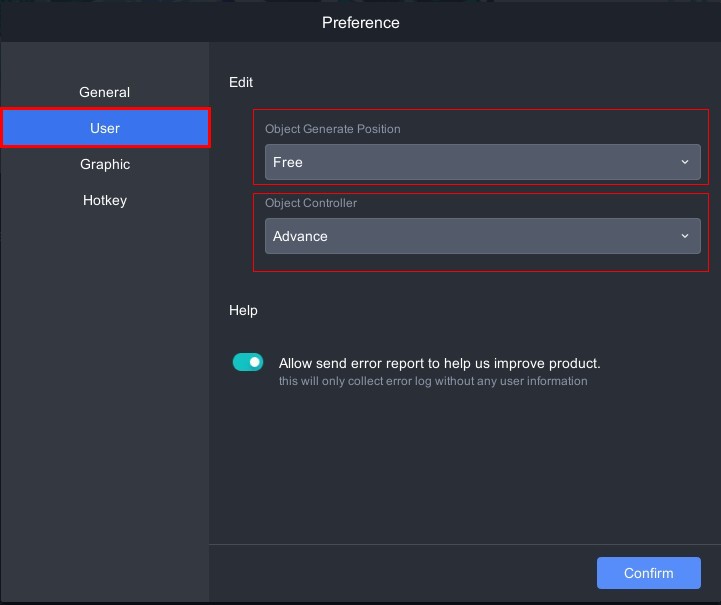
Task: Click the 'Advance' value in the dropdown
Action: point(300,236)
